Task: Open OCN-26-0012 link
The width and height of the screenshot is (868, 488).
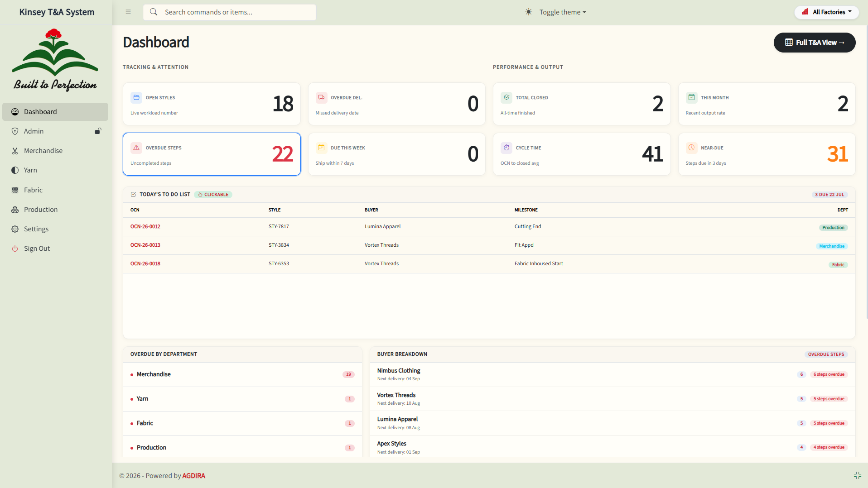Action: point(145,226)
